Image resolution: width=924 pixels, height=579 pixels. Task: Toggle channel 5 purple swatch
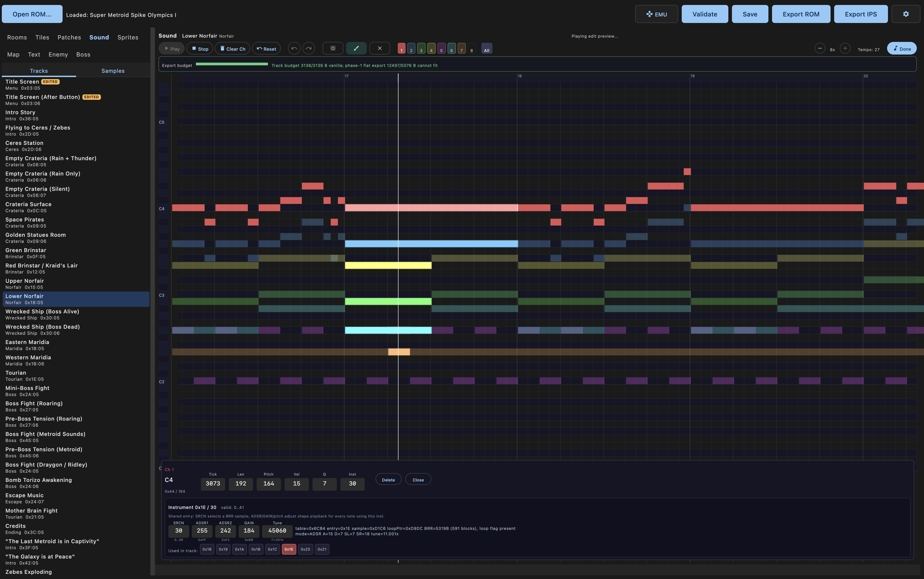(x=442, y=49)
